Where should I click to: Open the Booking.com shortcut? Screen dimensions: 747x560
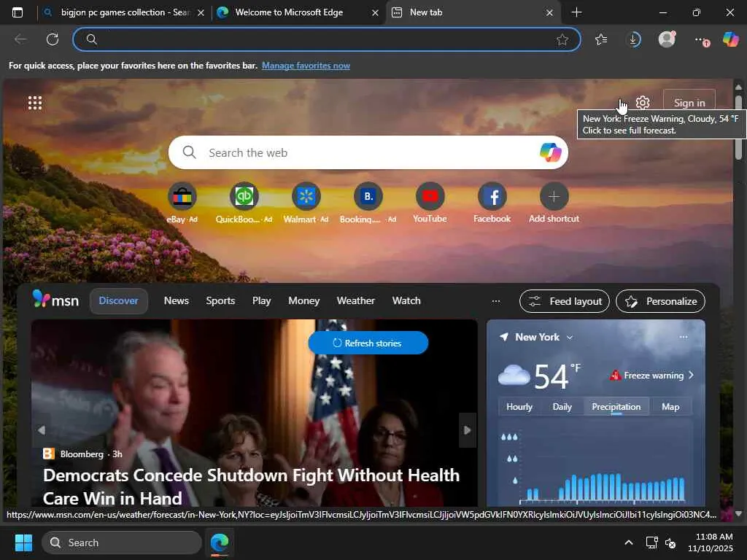click(x=368, y=196)
